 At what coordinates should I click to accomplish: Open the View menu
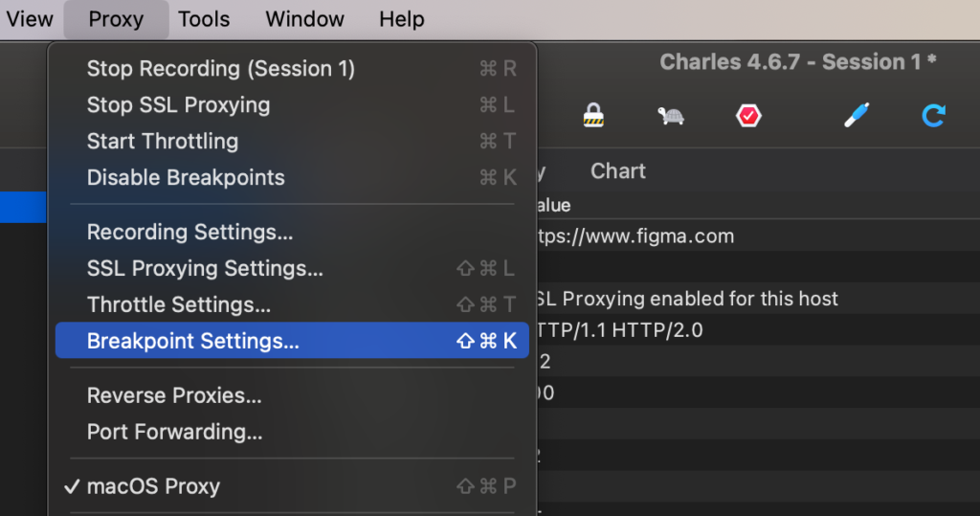[30, 19]
